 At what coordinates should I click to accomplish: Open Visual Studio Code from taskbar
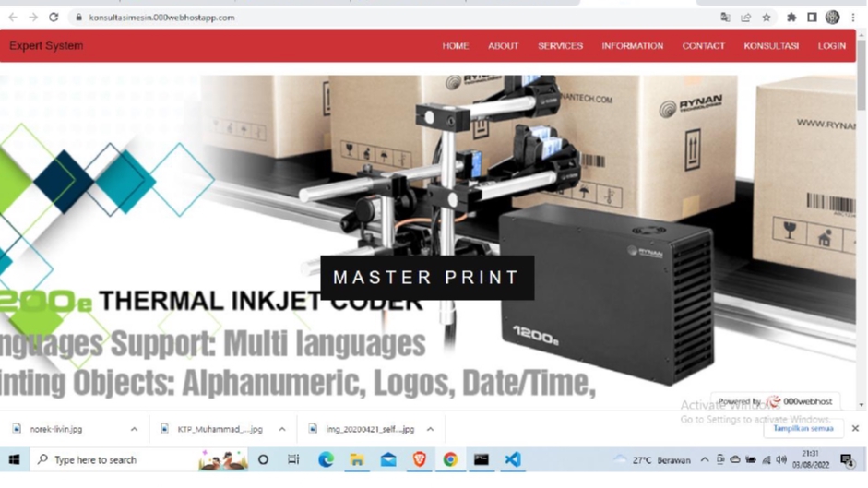click(x=513, y=459)
